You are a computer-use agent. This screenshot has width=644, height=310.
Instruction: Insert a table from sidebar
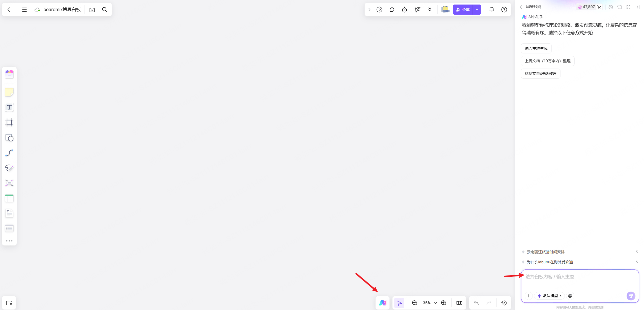point(9,198)
